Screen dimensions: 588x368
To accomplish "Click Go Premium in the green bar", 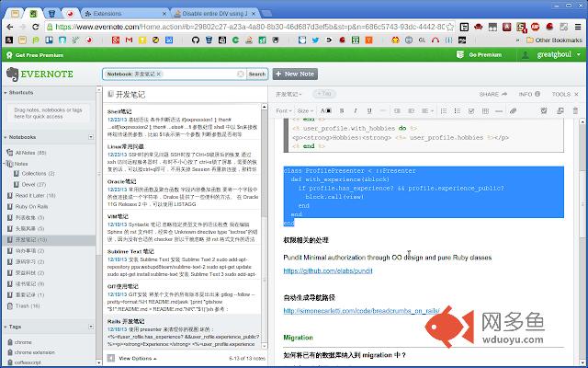I will [x=479, y=55].
